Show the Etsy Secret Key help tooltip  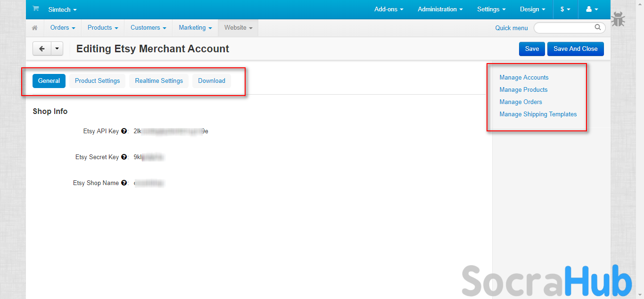(124, 157)
